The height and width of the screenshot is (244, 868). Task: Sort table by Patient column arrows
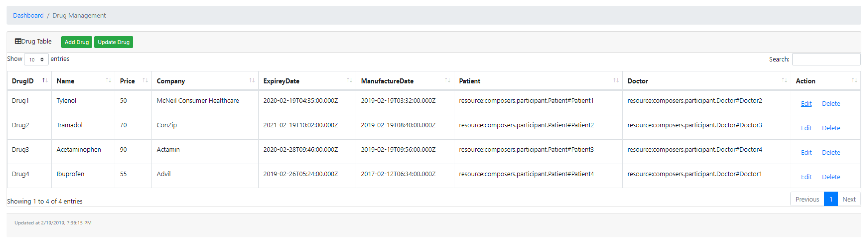pos(616,80)
